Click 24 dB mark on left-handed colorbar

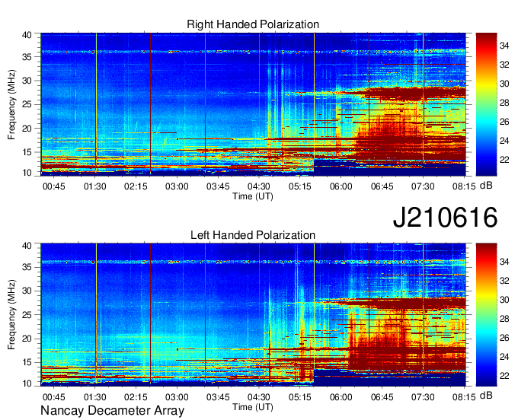(x=504, y=357)
